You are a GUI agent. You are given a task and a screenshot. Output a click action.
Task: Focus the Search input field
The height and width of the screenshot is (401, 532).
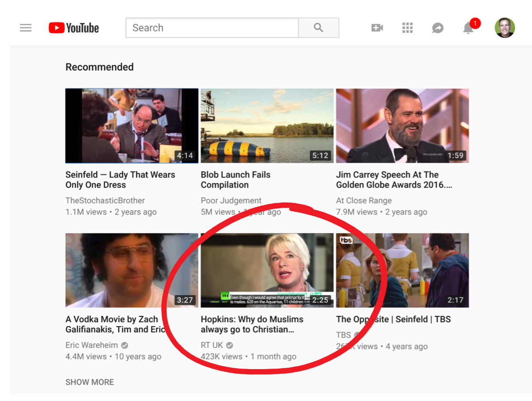[212, 28]
